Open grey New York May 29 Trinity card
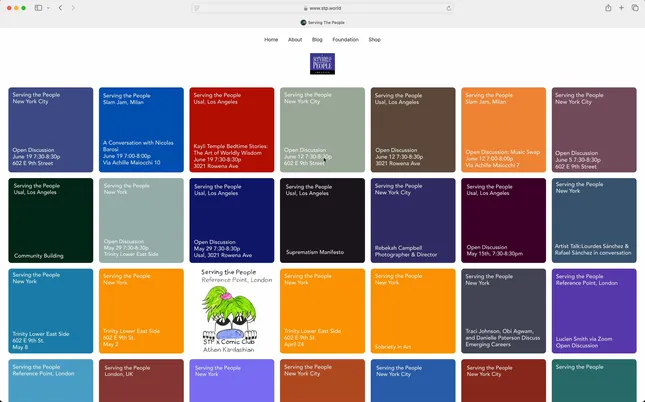This screenshot has height=402, width=645. (141, 220)
